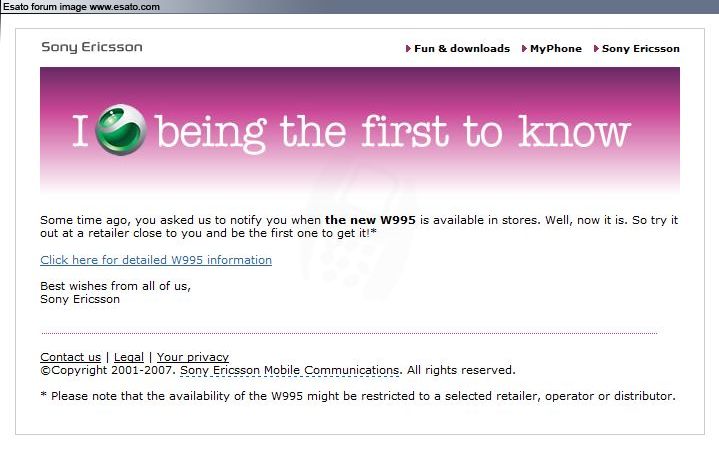Click Sony Ericsson Mobile Communications dotted link
The height and width of the screenshot is (457, 719).
pyautogui.click(x=289, y=370)
